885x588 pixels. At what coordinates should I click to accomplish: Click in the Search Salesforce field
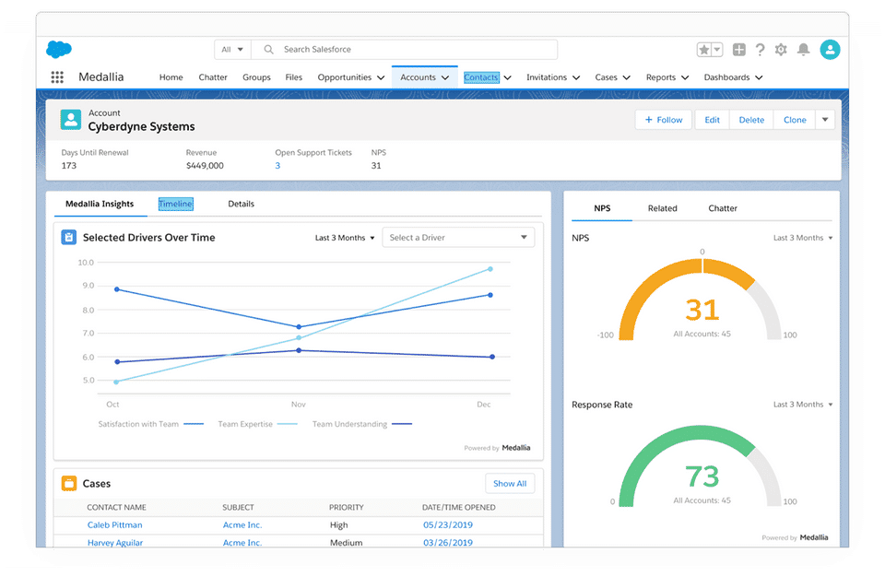[404, 50]
